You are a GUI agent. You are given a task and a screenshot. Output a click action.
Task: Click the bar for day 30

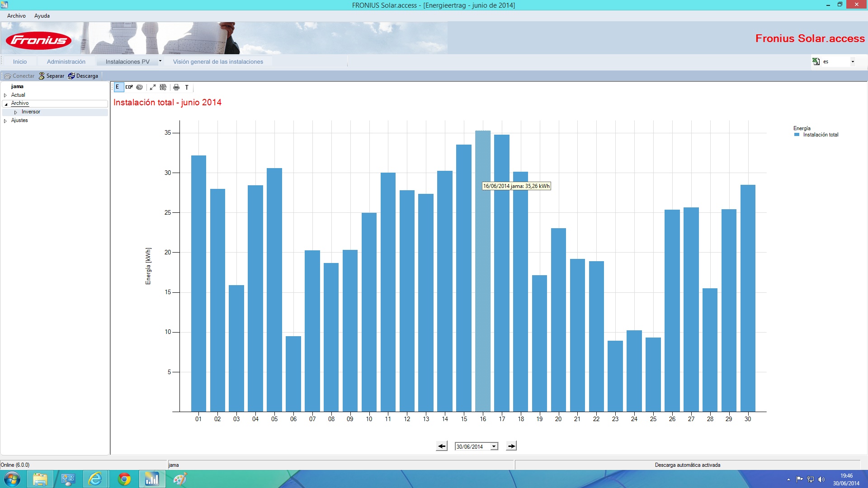click(x=748, y=298)
